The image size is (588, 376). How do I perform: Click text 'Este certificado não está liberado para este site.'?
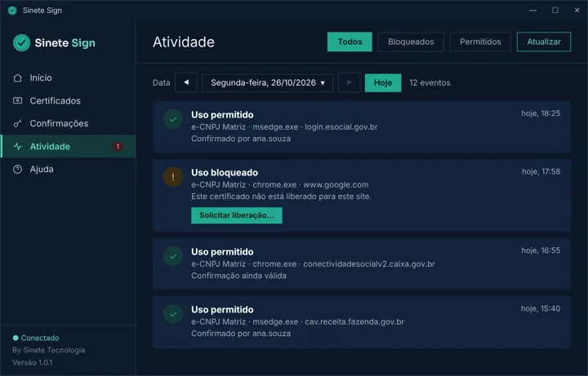tap(281, 197)
